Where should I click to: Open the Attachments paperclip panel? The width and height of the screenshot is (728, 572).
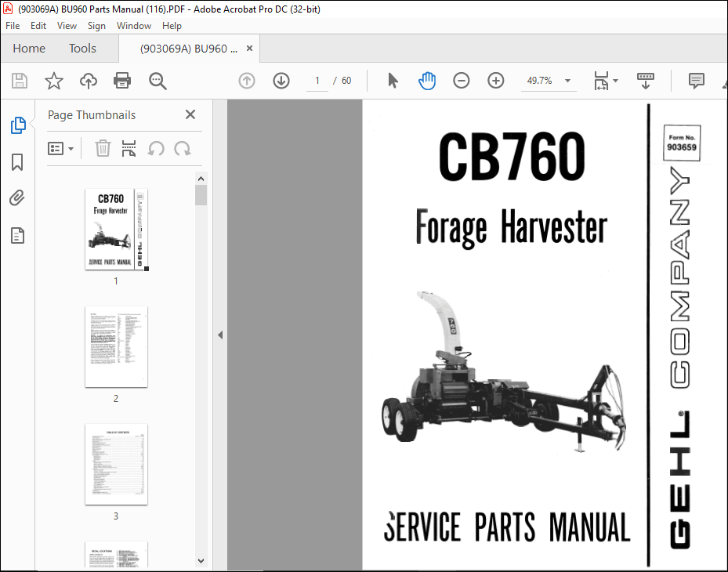click(17, 197)
